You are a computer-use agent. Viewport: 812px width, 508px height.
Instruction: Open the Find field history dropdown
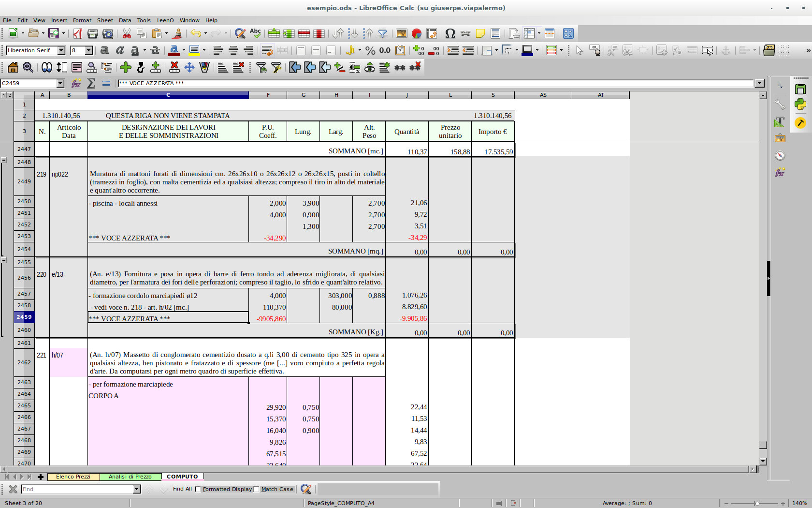coord(137,489)
